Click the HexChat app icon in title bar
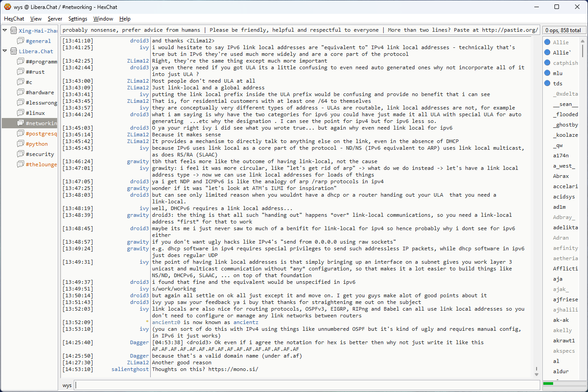This screenshot has width=588, height=392. point(7,7)
